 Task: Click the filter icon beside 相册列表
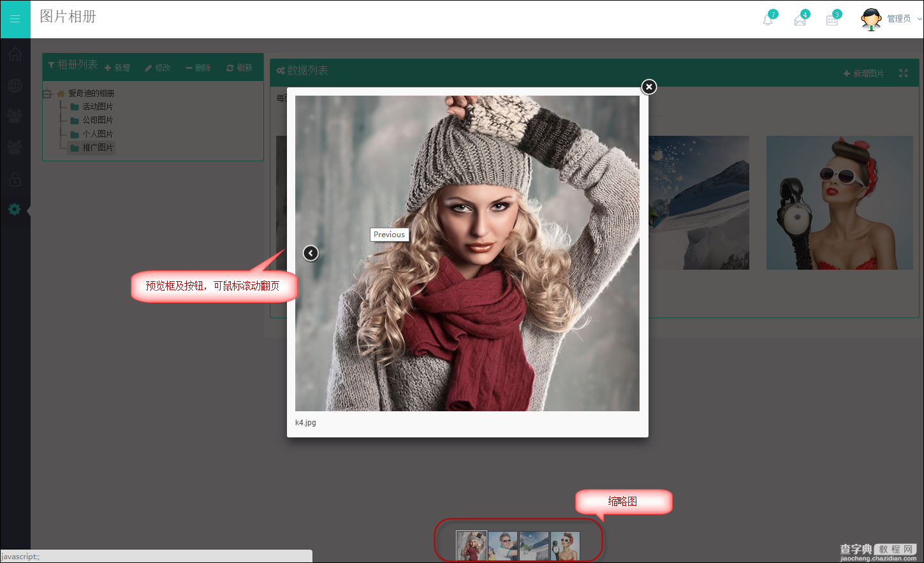pyautogui.click(x=51, y=65)
